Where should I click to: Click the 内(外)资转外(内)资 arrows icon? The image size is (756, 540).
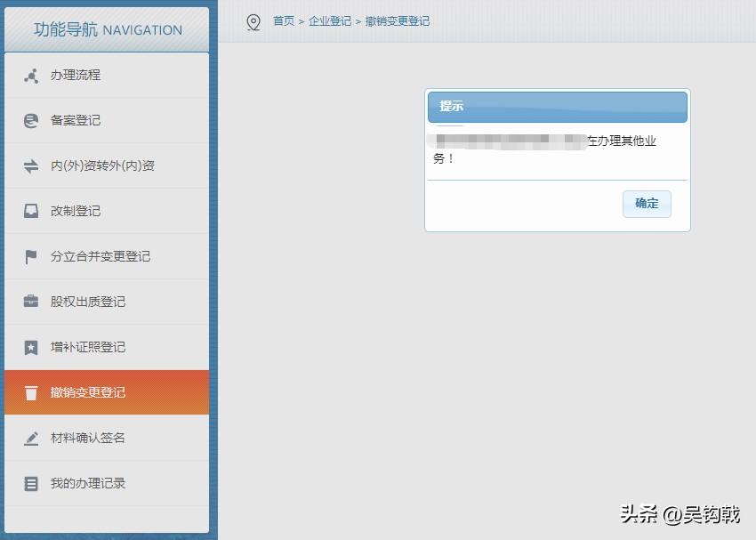point(31,166)
